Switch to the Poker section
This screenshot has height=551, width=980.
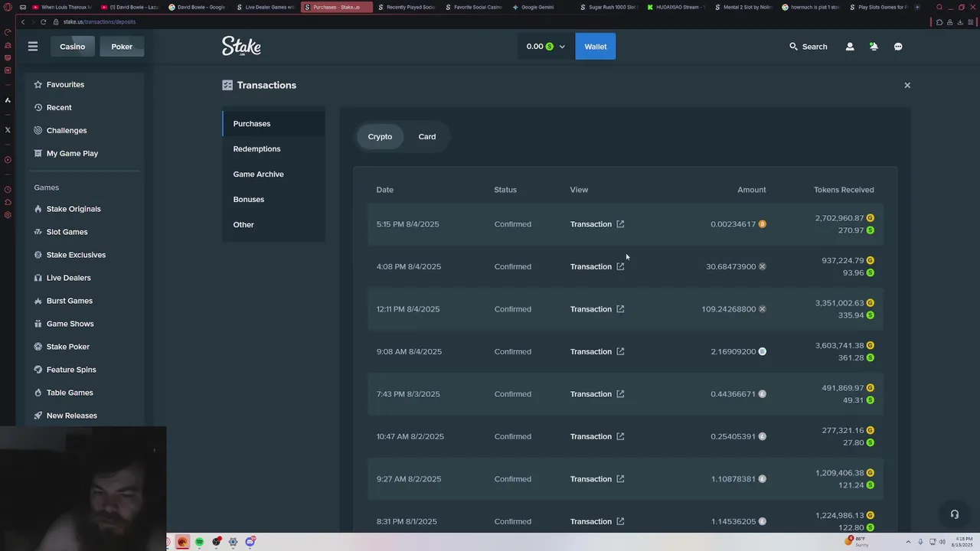122,47
